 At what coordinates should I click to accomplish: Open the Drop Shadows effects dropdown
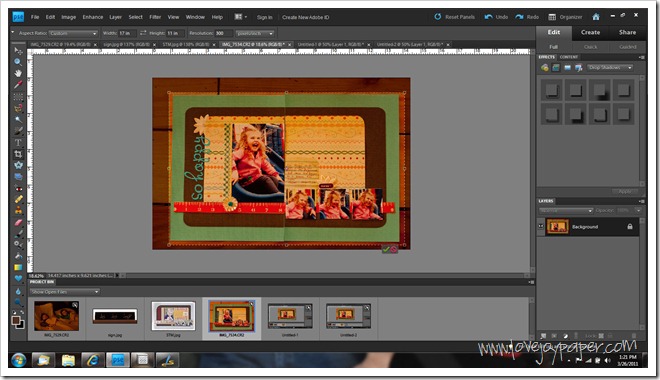[x=610, y=68]
